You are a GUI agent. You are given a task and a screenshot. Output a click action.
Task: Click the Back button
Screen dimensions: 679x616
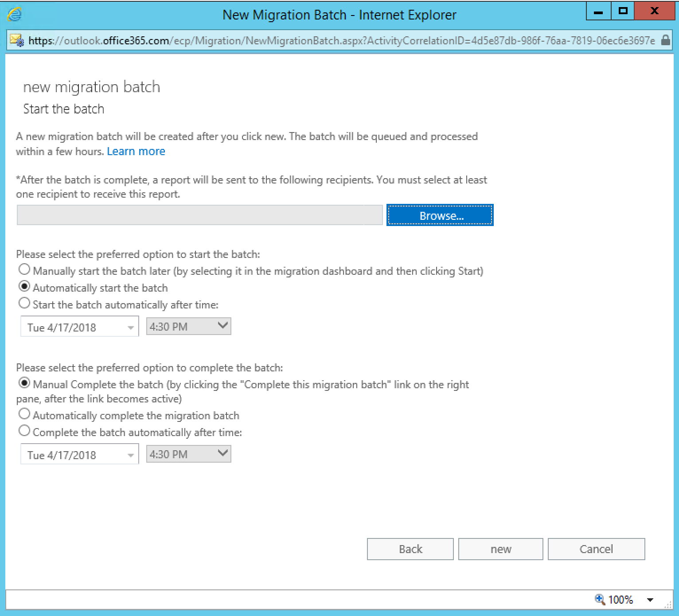click(x=410, y=549)
